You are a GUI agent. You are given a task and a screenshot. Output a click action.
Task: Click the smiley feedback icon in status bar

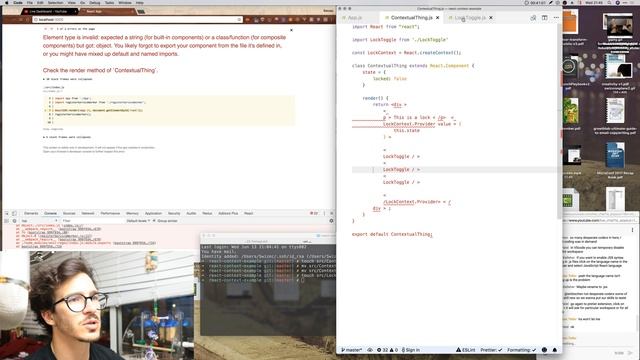(544, 350)
